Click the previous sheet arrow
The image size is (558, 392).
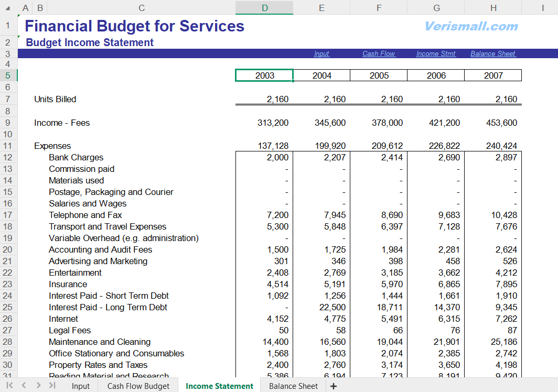pyautogui.click(x=24, y=386)
